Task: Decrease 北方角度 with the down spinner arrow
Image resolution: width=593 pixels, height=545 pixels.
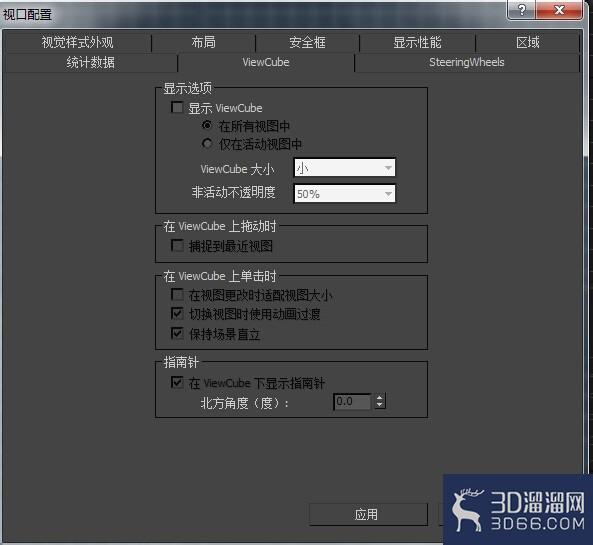Action: (380, 405)
